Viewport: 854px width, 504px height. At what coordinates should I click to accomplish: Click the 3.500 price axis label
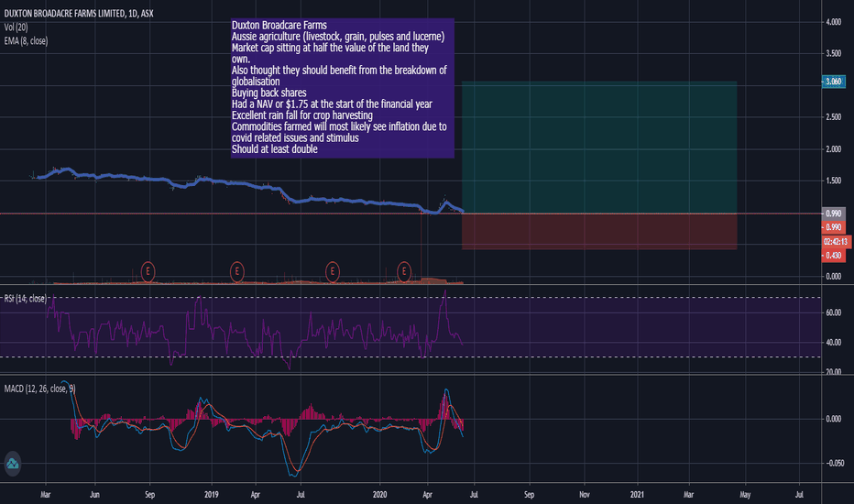pos(833,53)
